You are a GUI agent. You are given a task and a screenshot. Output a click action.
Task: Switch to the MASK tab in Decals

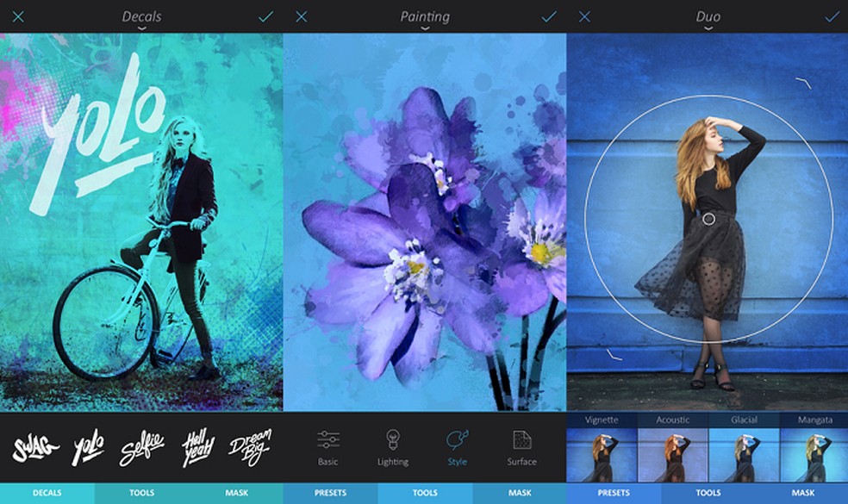coord(235,493)
